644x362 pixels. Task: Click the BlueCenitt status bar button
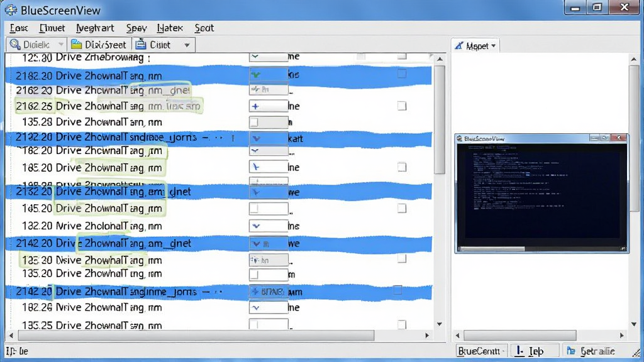point(481,351)
